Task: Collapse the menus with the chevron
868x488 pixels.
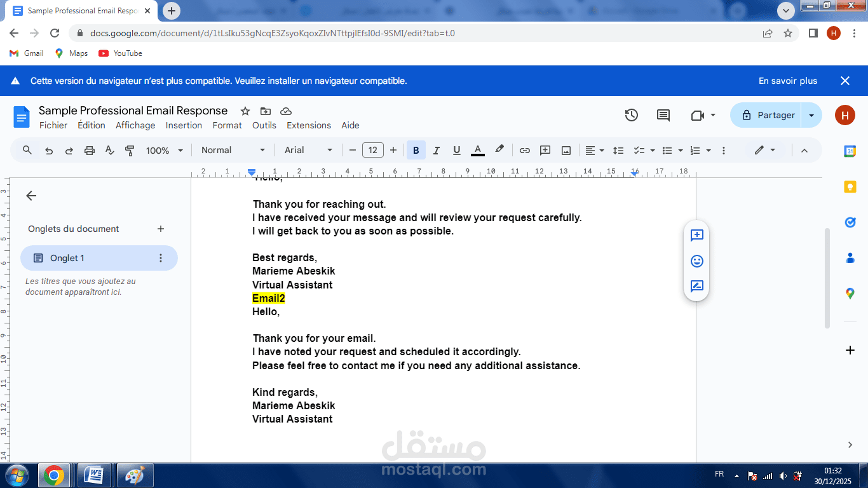Action: tap(804, 151)
